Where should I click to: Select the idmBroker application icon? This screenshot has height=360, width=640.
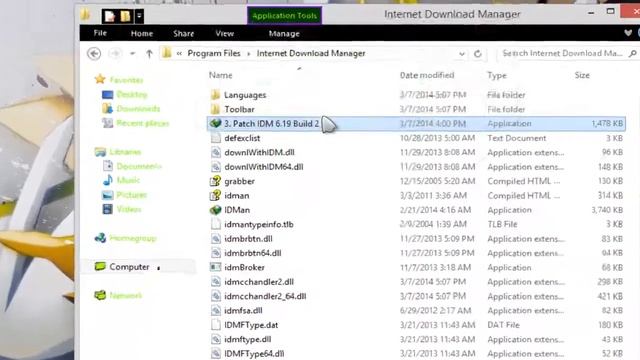coord(216,267)
